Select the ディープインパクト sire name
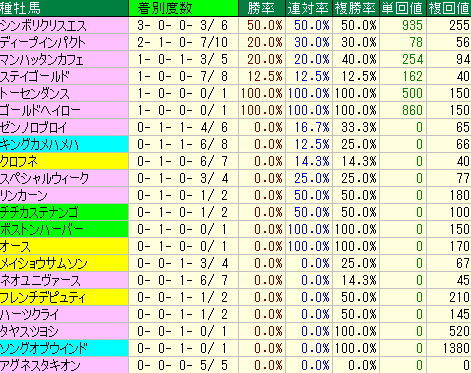 pos(43,42)
